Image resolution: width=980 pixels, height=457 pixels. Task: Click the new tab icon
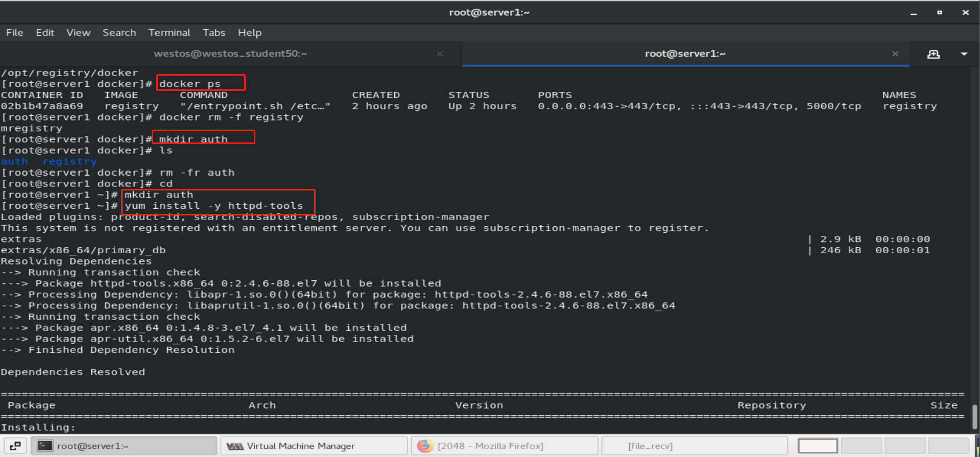point(933,54)
